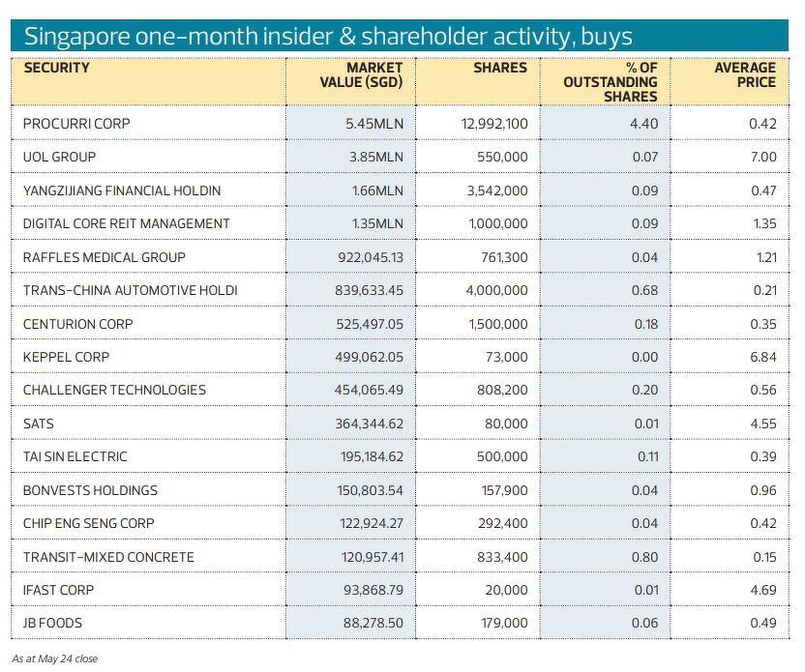Click the % OF OUTSTANDING SHARES header
The height and width of the screenshot is (672, 805).
[x=611, y=82]
